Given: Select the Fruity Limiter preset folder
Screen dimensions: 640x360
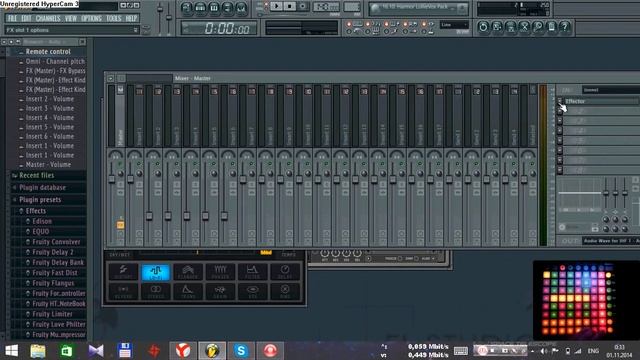Looking at the screenshot, I should pyautogui.click(x=52, y=314).
